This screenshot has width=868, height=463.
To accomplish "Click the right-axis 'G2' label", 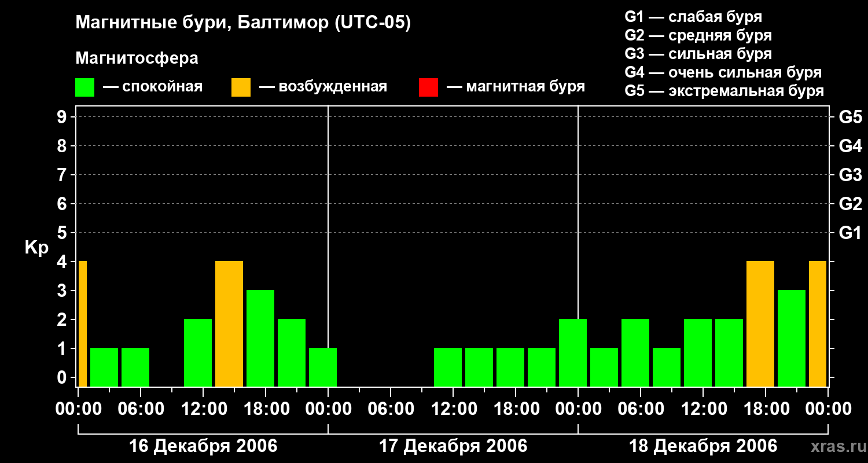I will click(850, 204).
